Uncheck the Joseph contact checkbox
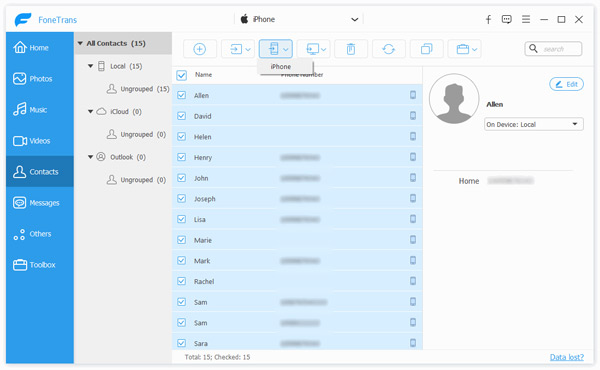Viewport: 600px width, 370px height. (x=182, y=198)
